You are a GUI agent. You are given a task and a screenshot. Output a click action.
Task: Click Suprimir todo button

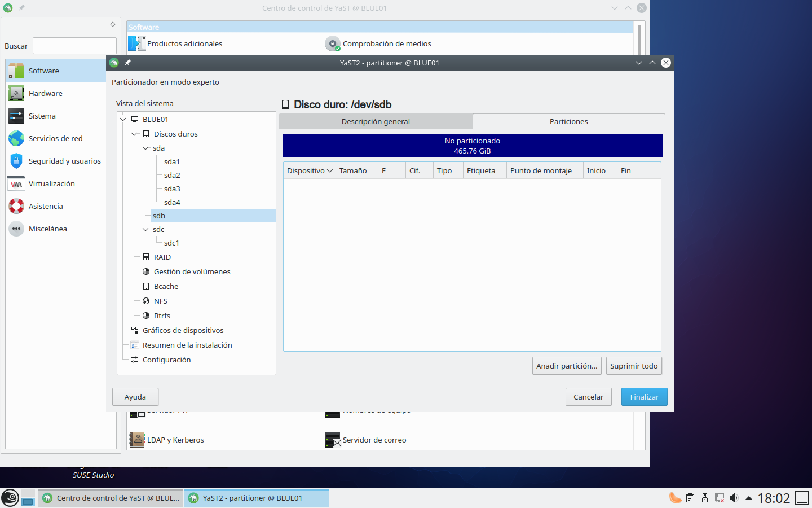[634, 366]
